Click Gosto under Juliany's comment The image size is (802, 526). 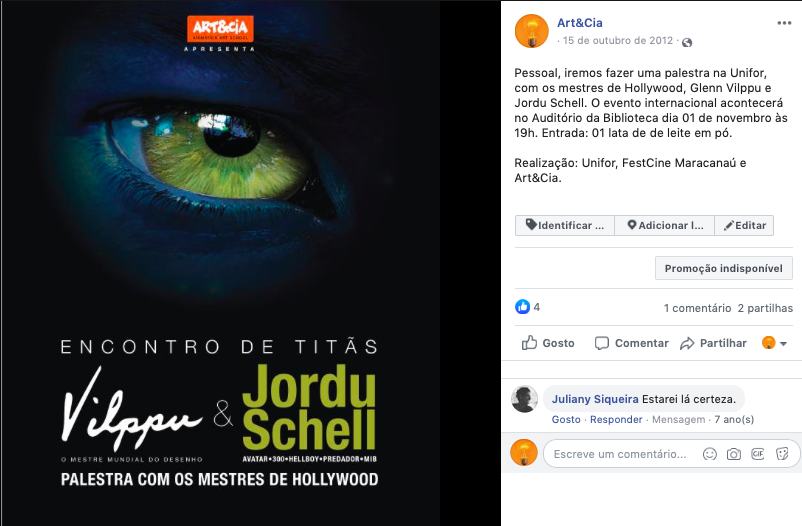(566, 420)
